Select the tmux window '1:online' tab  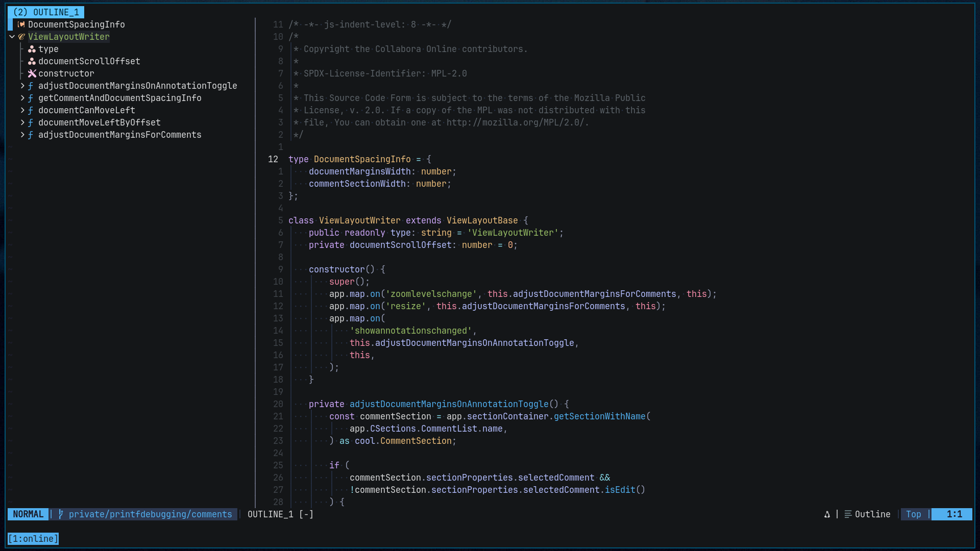click(33, 539)
